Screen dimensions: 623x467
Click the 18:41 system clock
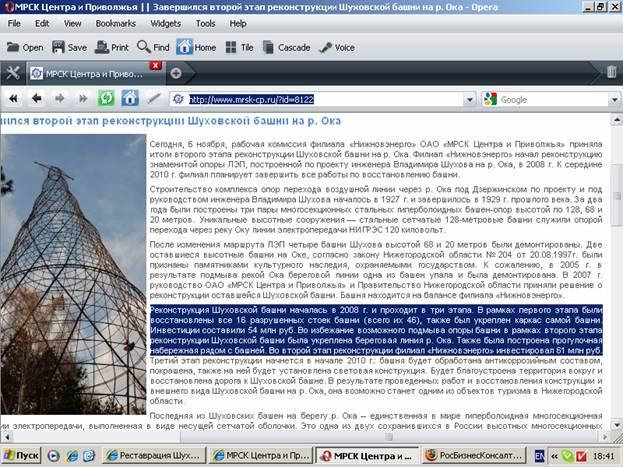[x=604, y=455]
